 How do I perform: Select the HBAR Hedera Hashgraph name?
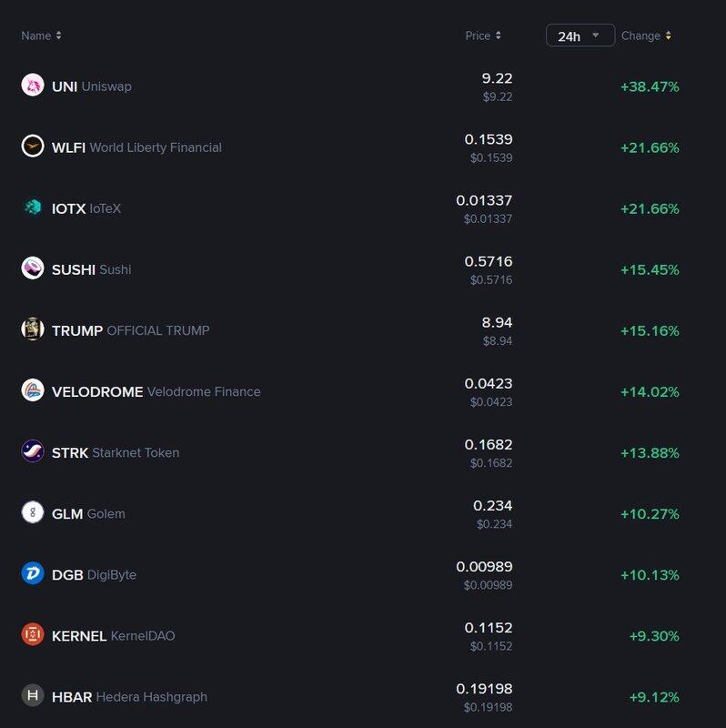(x=129, y=696)
